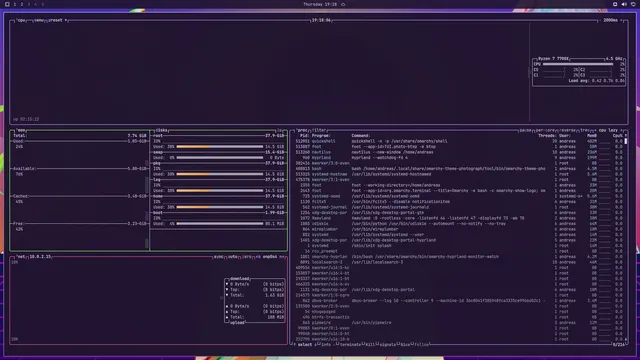Click the network icon at the top bar's right end
Image resolution: width=640 pixels, height=360 pixels.
tap(633, 4)
